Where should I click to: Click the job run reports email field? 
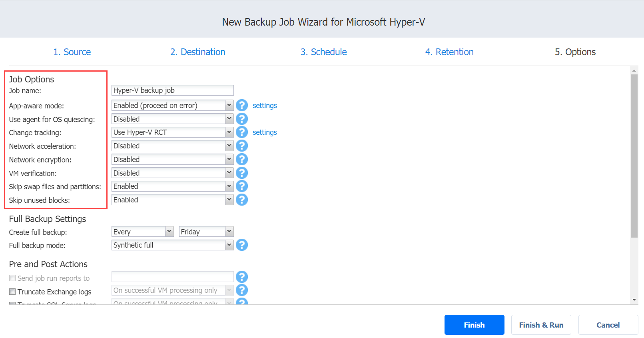pos(172,277)
